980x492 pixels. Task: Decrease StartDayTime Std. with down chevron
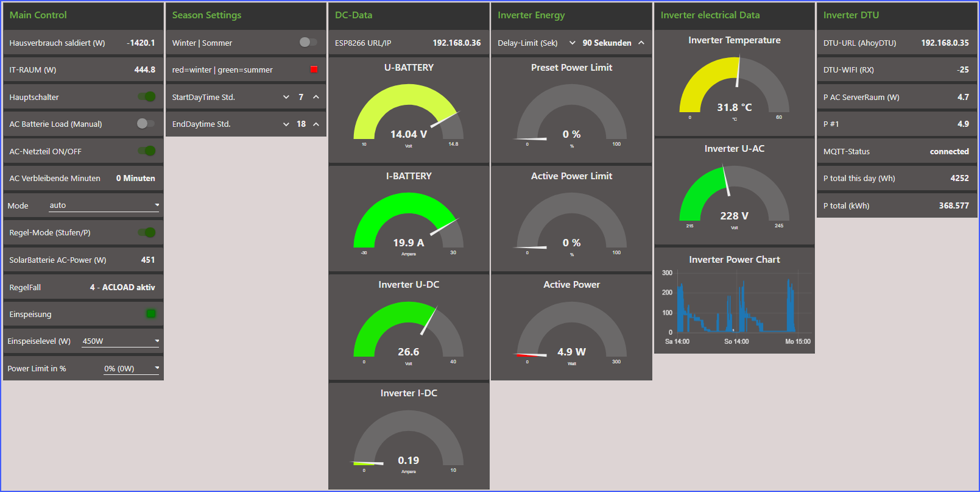[286, 97]
